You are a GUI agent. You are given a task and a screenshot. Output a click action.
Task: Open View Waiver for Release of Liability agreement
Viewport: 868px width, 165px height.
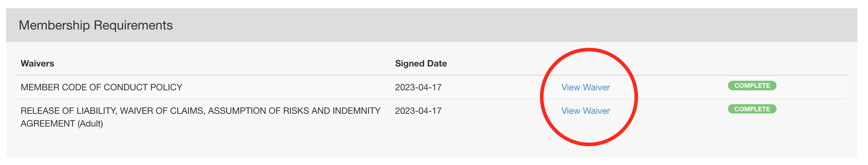(585, 111)
